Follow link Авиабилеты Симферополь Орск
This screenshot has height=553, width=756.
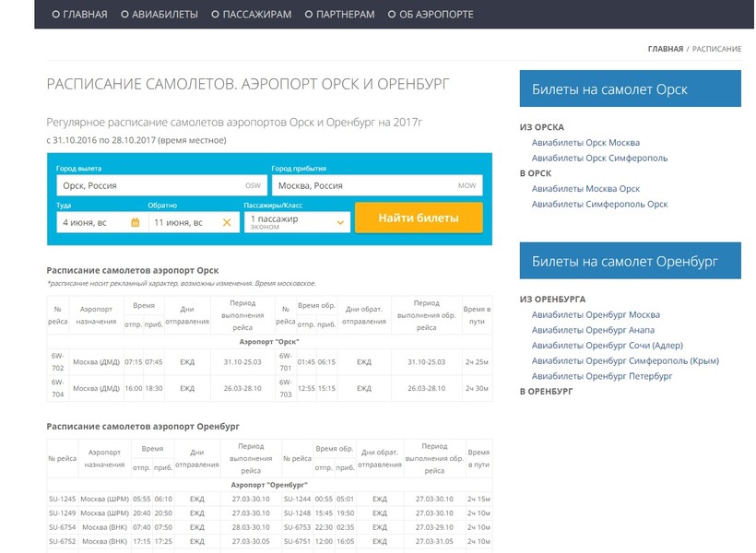599,204
